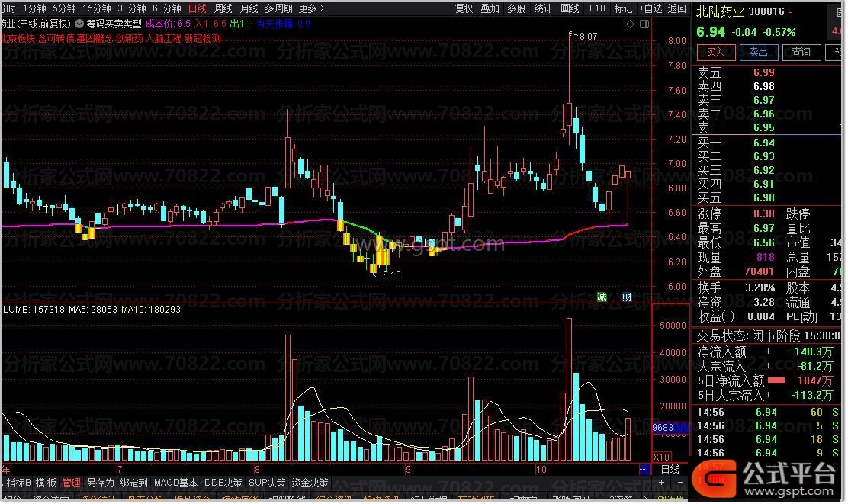Open the 管理 management tab
Viewport: 848px width, 504px height.
click(x=71, y=483)
